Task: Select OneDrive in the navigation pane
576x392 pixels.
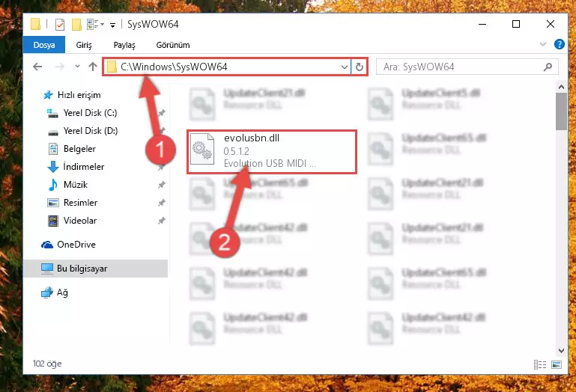Action: point(68,245)
